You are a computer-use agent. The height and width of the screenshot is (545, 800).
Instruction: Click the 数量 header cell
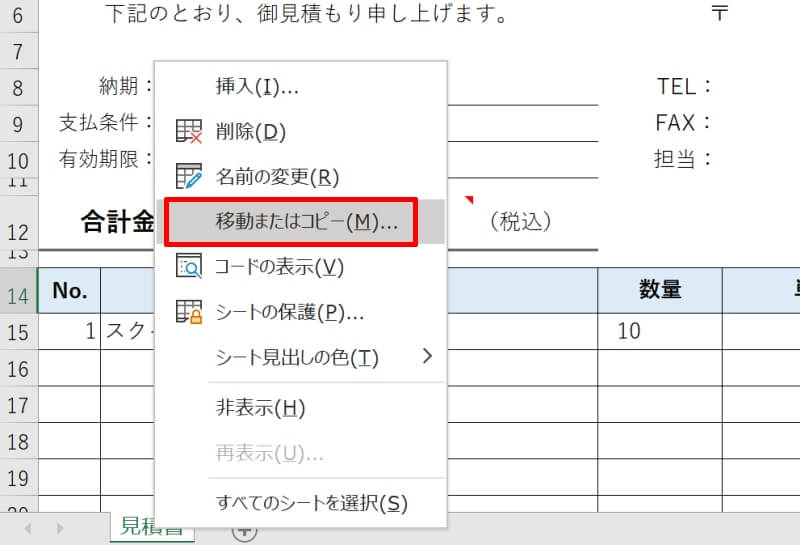(660, 290)
